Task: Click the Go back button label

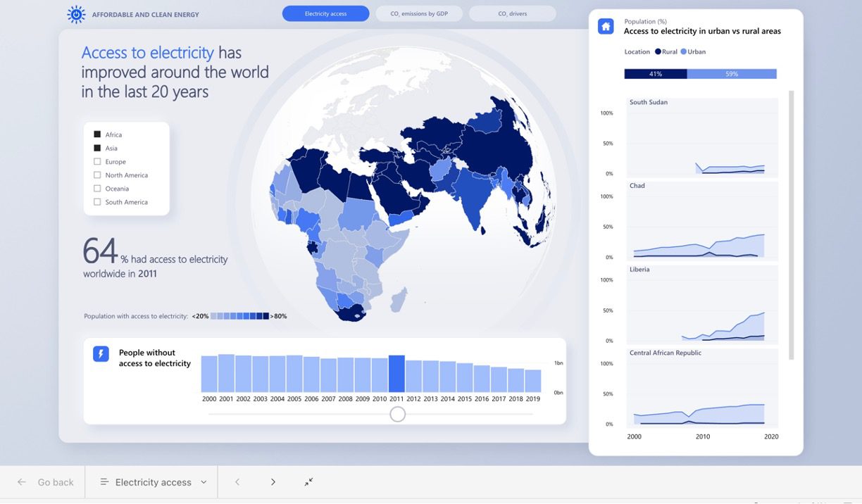Action: [56, 482]
